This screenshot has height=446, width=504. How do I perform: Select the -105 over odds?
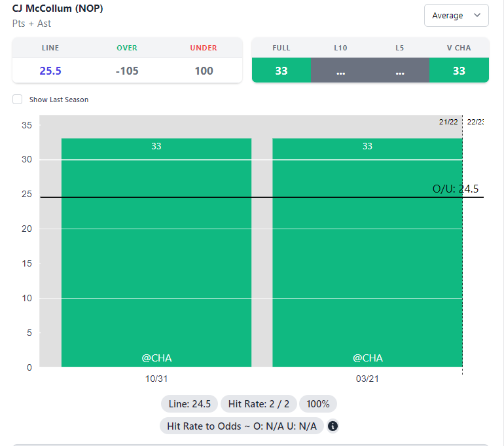coord(127,71)
